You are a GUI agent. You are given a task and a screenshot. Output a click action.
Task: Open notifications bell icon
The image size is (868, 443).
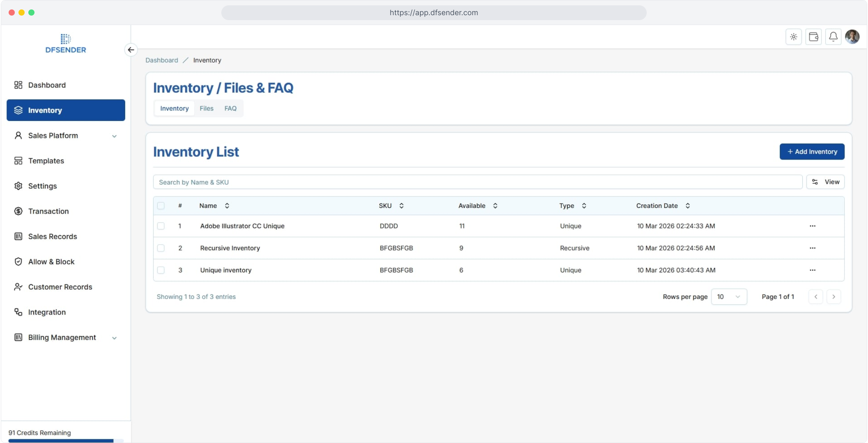click(x=833, y=37)
